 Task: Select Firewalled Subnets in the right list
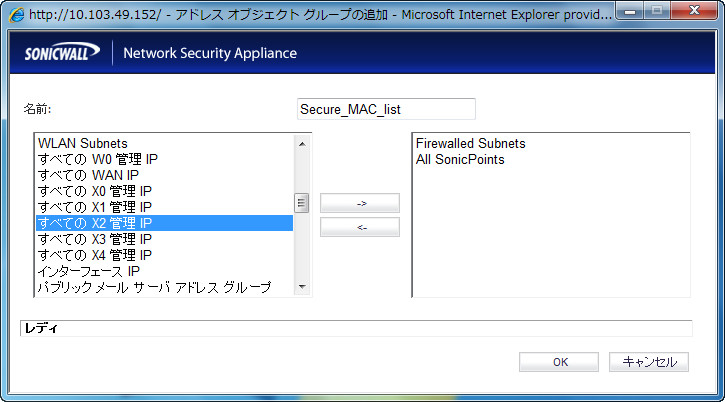551,143
